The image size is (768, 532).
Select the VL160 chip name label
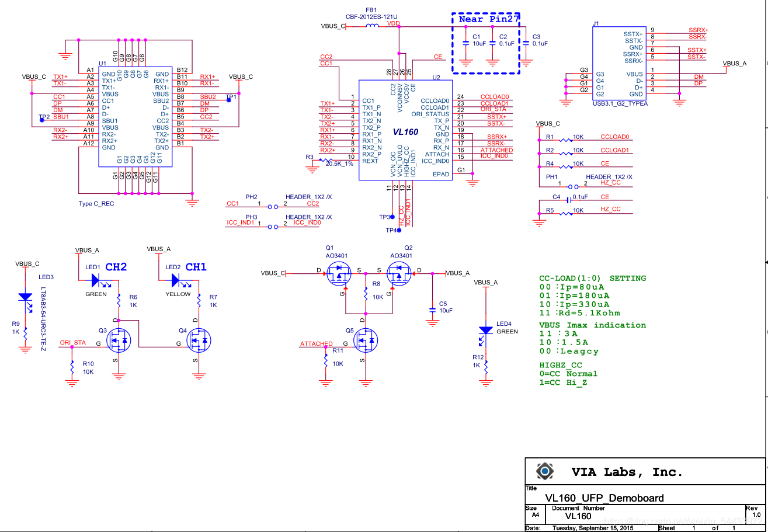tap(404, 133)
